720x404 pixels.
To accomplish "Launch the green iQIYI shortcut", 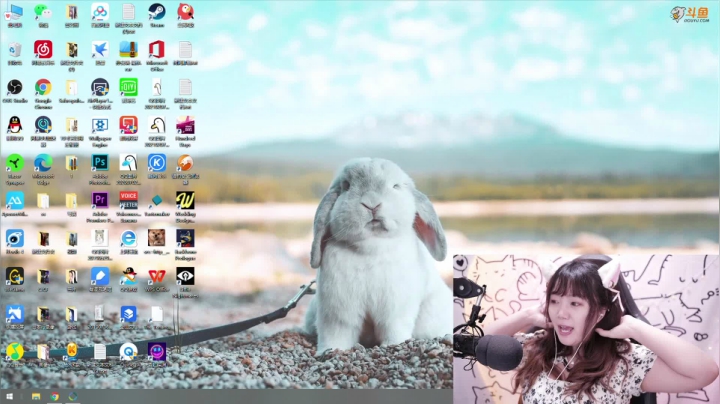I will tap(128, 87).
